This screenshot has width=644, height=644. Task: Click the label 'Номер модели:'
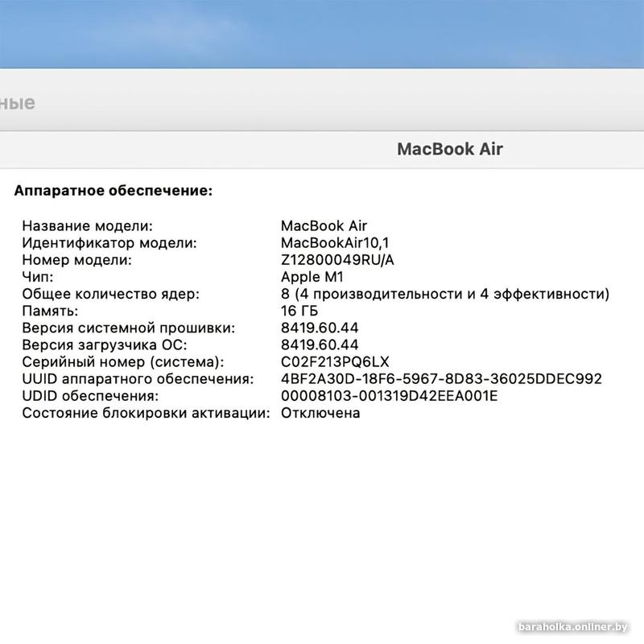pos(77,260)
